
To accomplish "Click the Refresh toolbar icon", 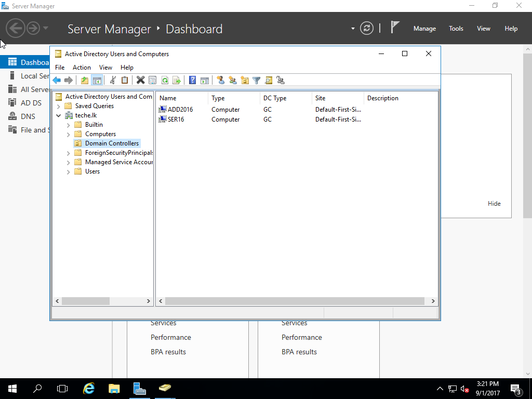I will click(165, 80).
